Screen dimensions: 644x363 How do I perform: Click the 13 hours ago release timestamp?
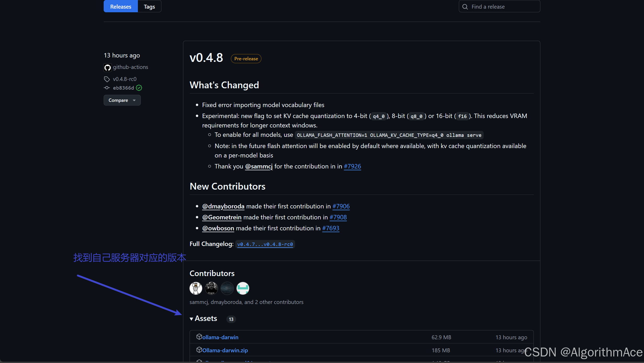[122, 55]
